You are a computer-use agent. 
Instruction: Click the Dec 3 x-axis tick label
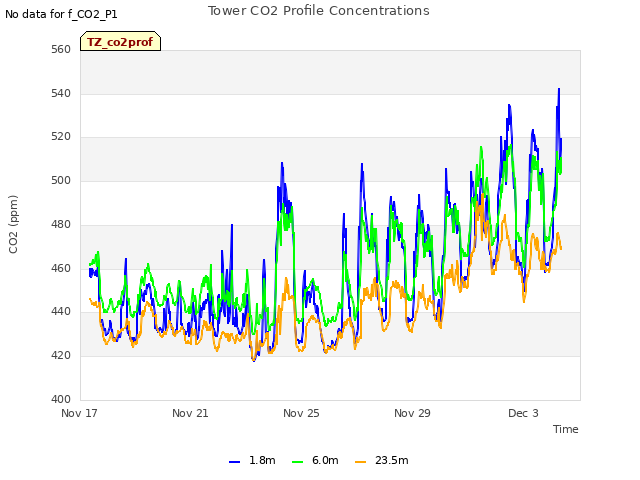click(x=523, y=413)
